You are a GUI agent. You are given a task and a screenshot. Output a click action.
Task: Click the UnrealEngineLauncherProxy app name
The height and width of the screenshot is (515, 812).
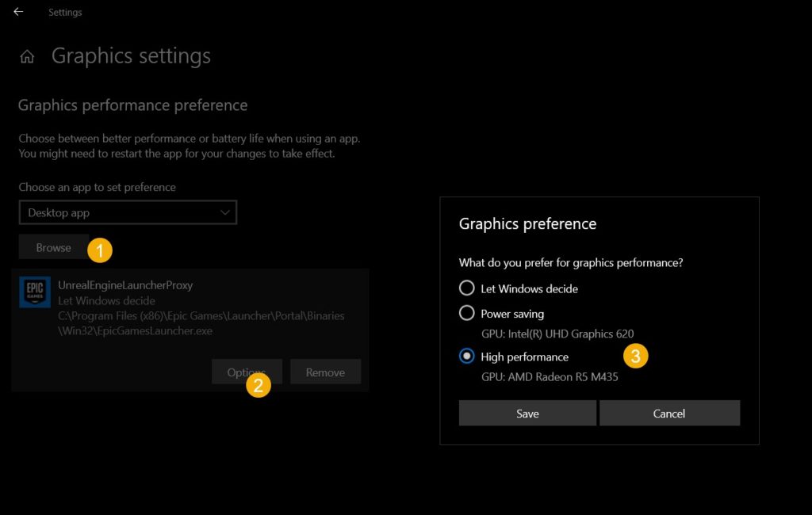tap(125, 285)
